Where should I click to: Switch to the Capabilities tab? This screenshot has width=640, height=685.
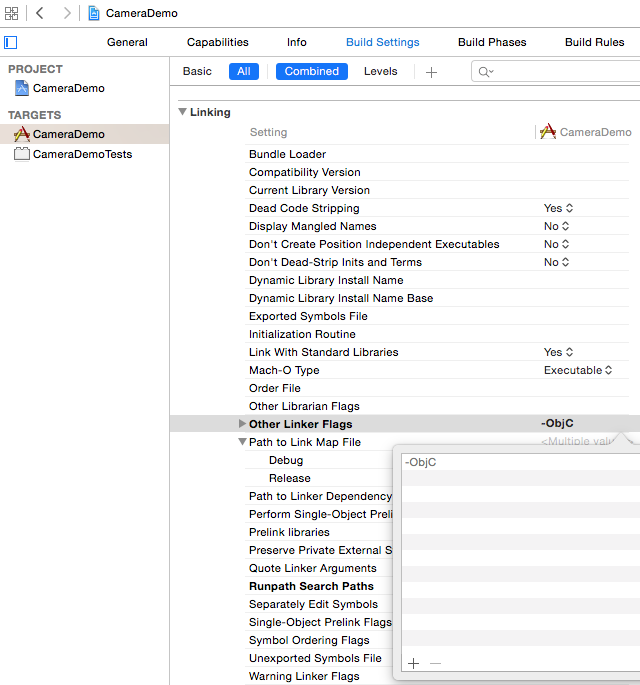(218, 42)
